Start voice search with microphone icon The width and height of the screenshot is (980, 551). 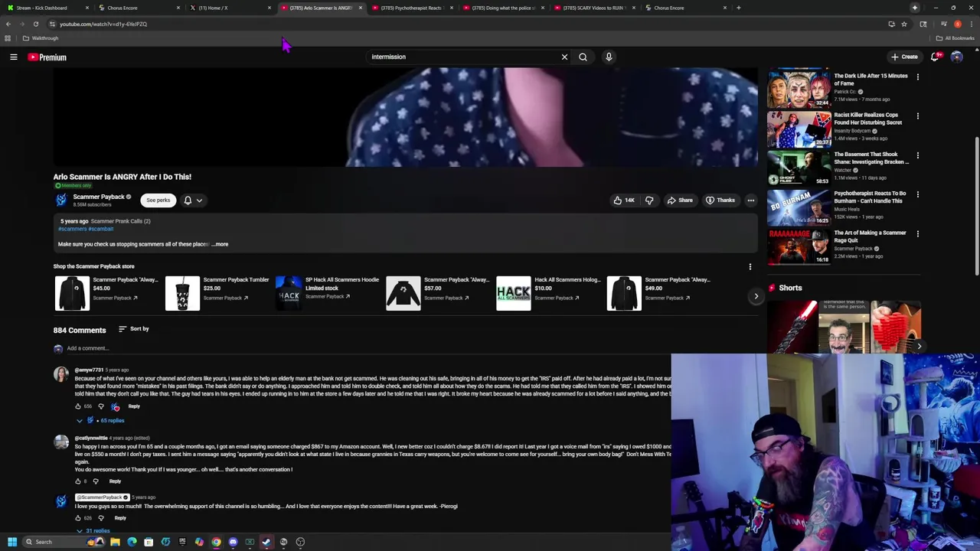(x=609, y=57)
